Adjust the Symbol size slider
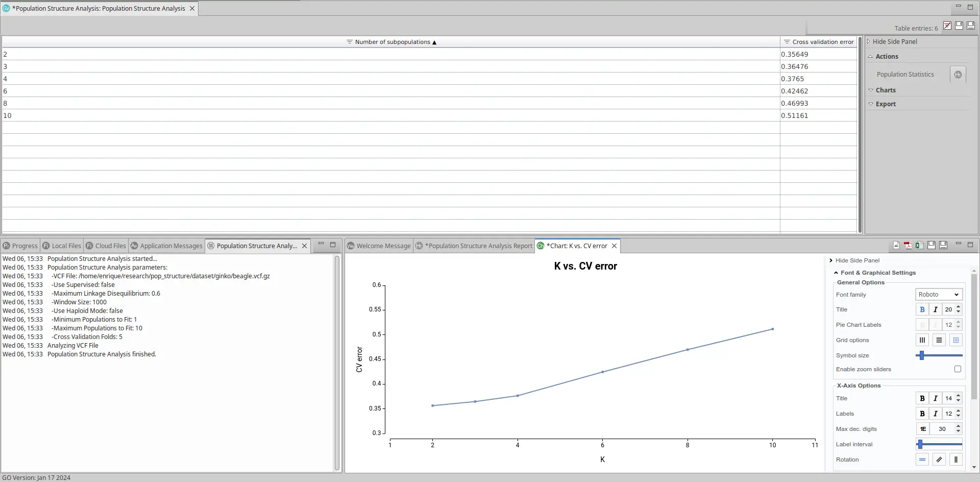 click(922, 355)
